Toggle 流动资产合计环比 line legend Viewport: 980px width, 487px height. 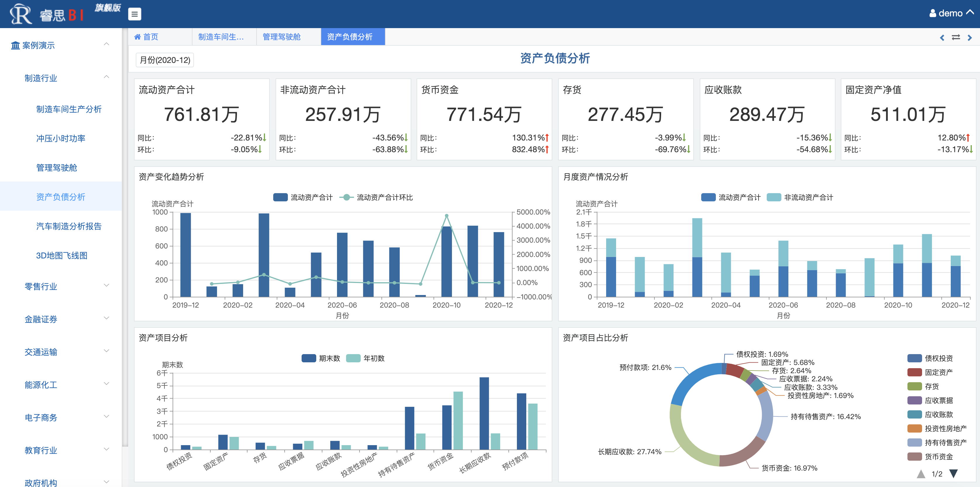coord(376,198)
